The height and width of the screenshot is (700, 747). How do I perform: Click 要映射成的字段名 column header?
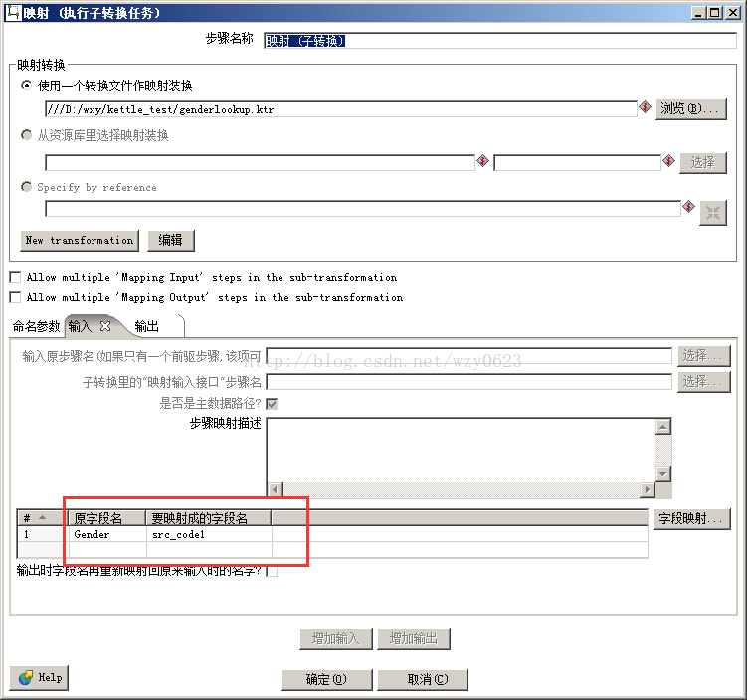208,518
